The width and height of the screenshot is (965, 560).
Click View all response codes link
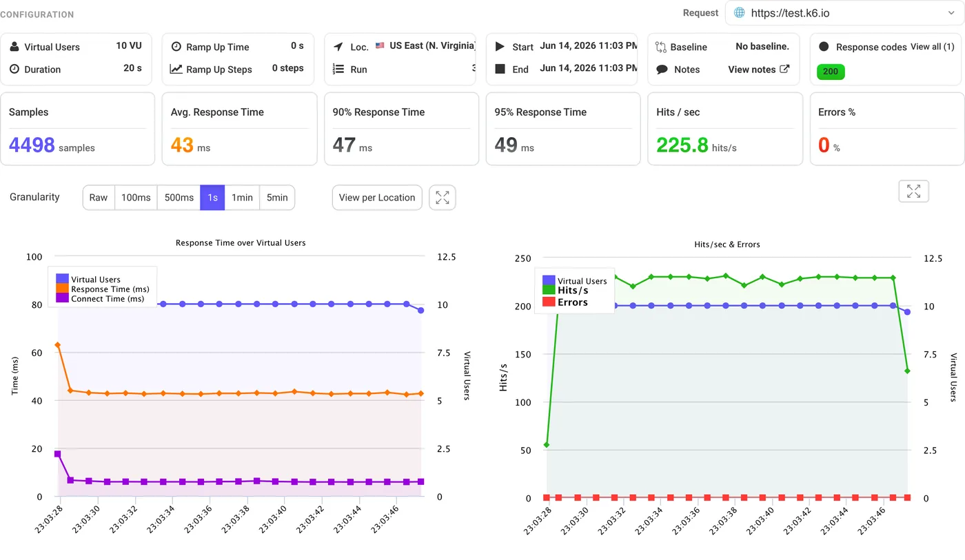pyautogui.click(x=933, y=47)
